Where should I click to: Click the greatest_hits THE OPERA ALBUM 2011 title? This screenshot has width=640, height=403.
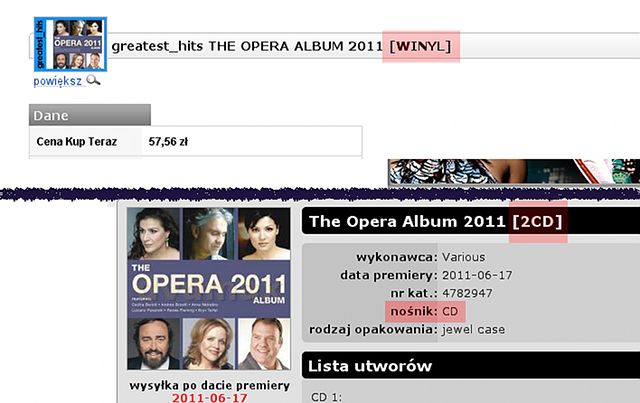[247, 46]
